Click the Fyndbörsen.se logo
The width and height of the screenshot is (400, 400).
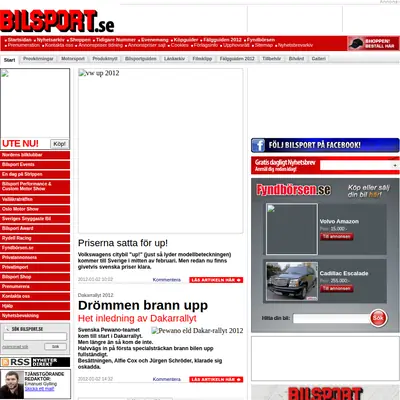[293, 190]
